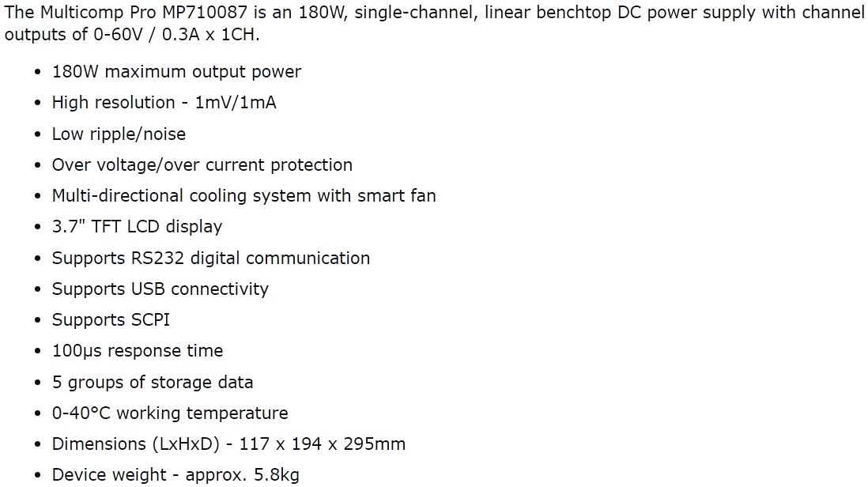
Task: Click the '180W maximum output power' bullet
Action: pyautogui.click(x=176, y=72)
